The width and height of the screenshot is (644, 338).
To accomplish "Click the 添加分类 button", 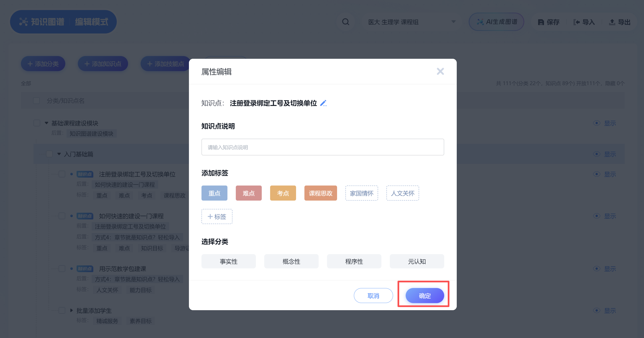I will coord(43,64).
